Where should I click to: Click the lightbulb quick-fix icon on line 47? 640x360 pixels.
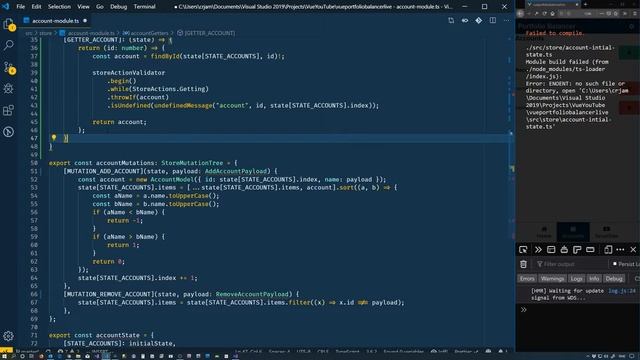[x=54, y=138]
